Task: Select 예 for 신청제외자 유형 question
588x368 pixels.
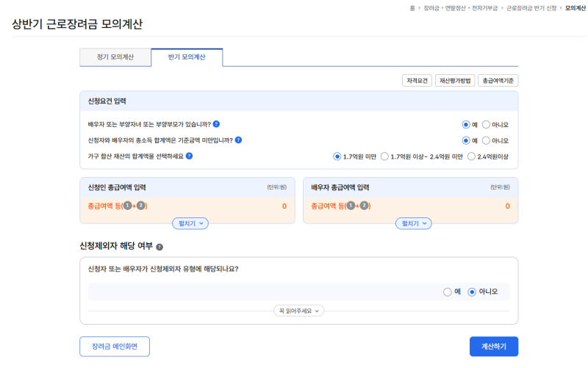Action: pos(447,292)
